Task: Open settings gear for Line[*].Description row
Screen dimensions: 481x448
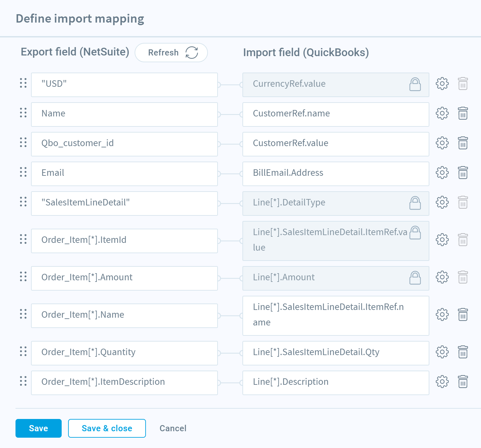Action: click(x=442, y=382)
